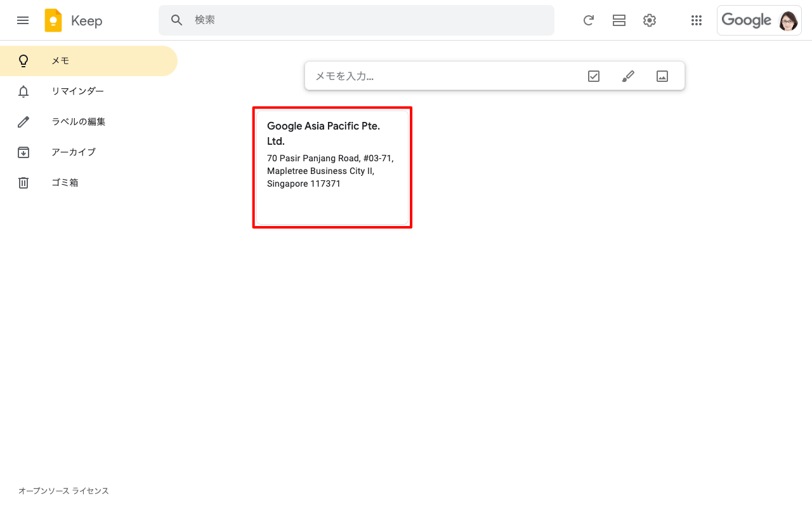Click the search magnifier icon
812x508 pixels.
pos(177,20)
